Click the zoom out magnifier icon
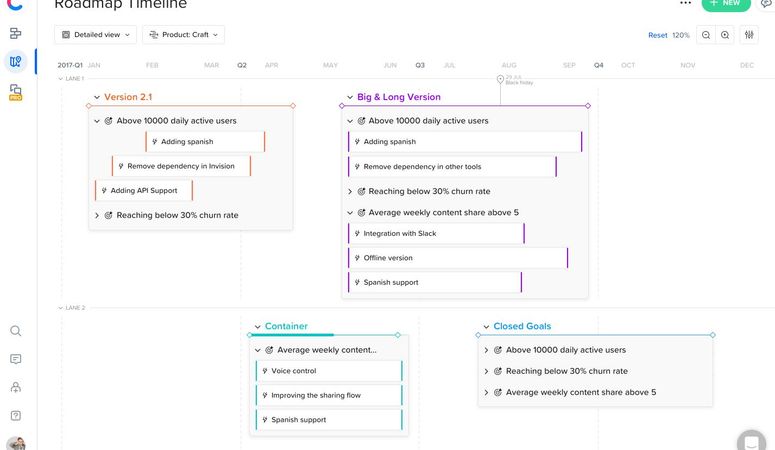The height and width of the screenshot is (450, 775). pyautogui.click(x=706, y=35)
